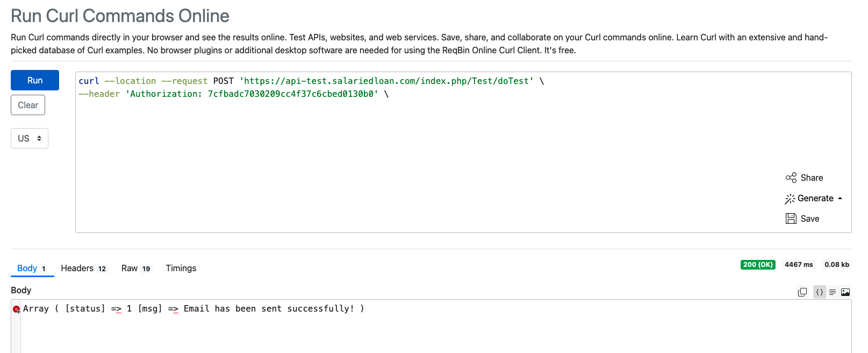Click the 0.08 kb size badge

[x=837, y=265]
